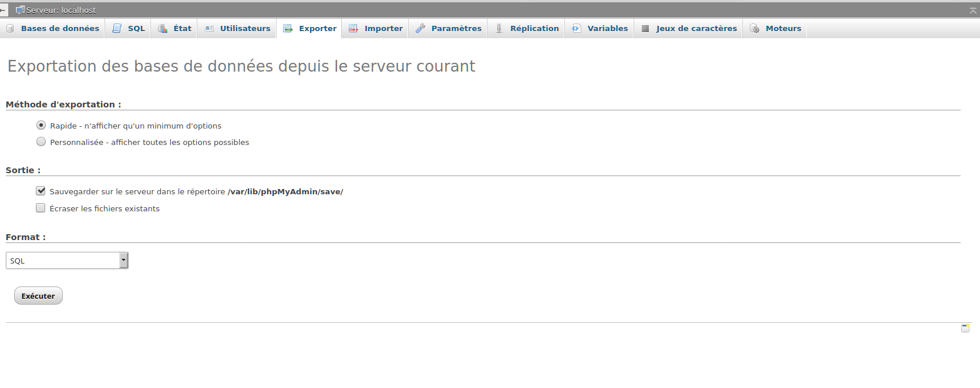Collapse the top panel with the arrow
The image size is (980, 388).
point(973,11)
